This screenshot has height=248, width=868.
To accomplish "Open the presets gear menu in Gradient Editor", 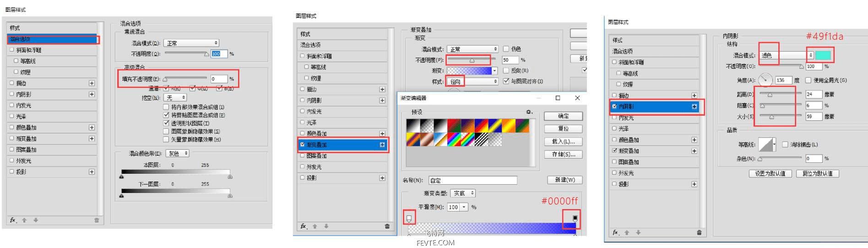I will click(x=529, y=112).
